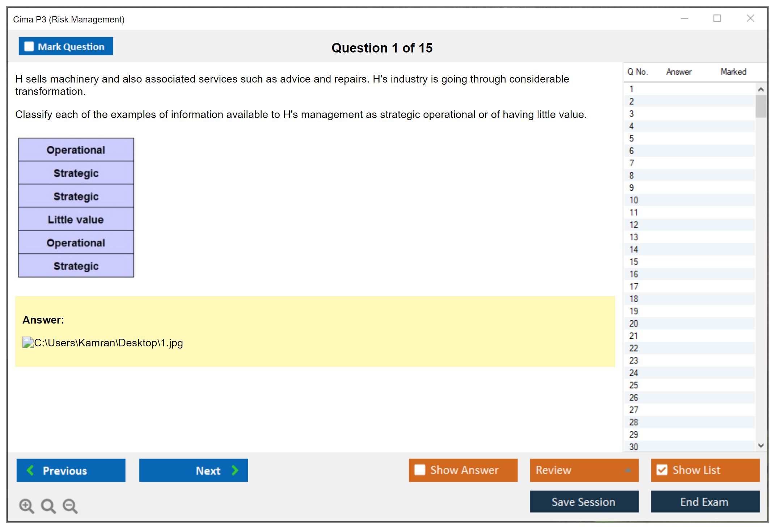Tick the Mark Question checkbox

click(29, 46)
